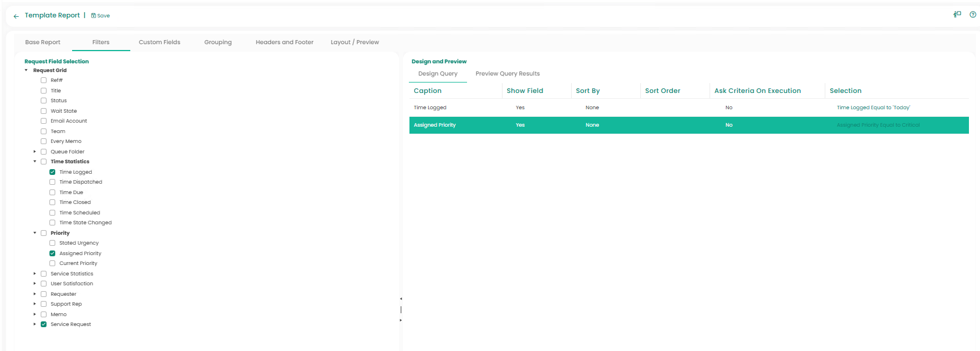Expand the Service Statistics node
The image size is (980, 351).
(x=35, y=274)
